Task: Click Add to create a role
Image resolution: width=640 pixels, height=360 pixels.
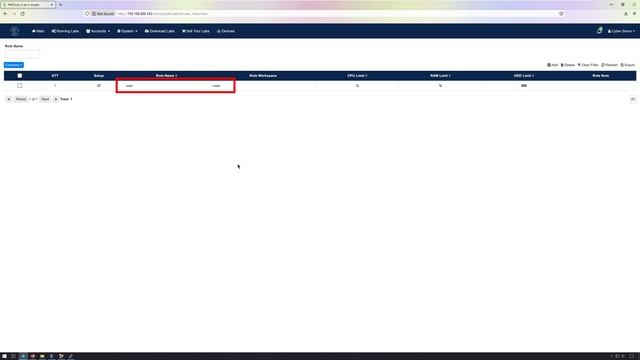Action: (552, 65)
